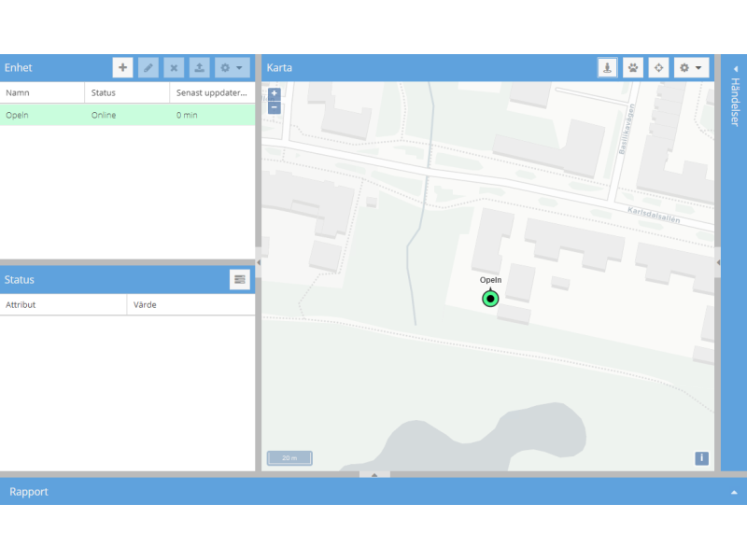The image size is (747, 560).
Task: Toggle live routes paw icon
Action: (x=633, y=67)
